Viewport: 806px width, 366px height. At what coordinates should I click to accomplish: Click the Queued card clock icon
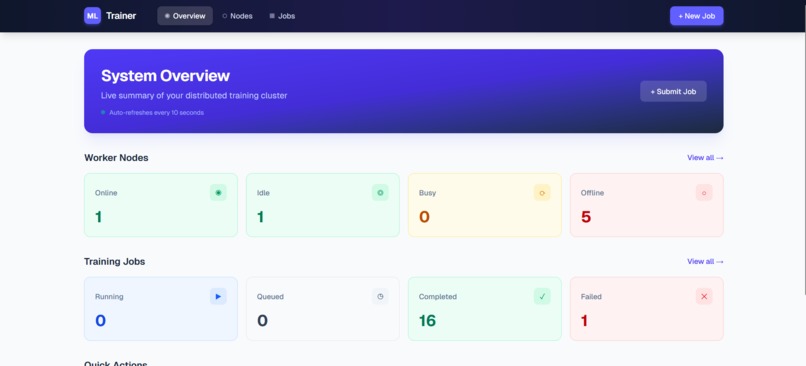380,297
